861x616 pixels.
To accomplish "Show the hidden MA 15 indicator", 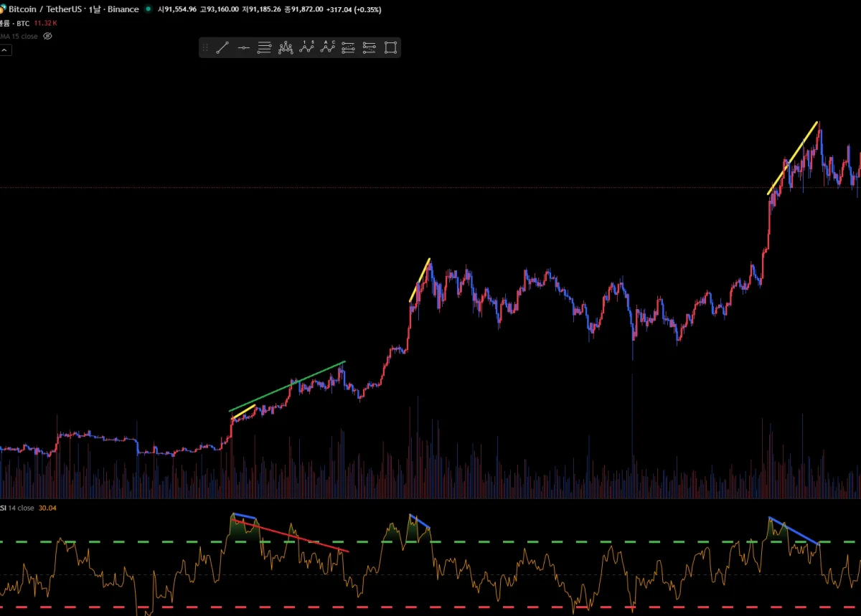I will pos(47,36).
